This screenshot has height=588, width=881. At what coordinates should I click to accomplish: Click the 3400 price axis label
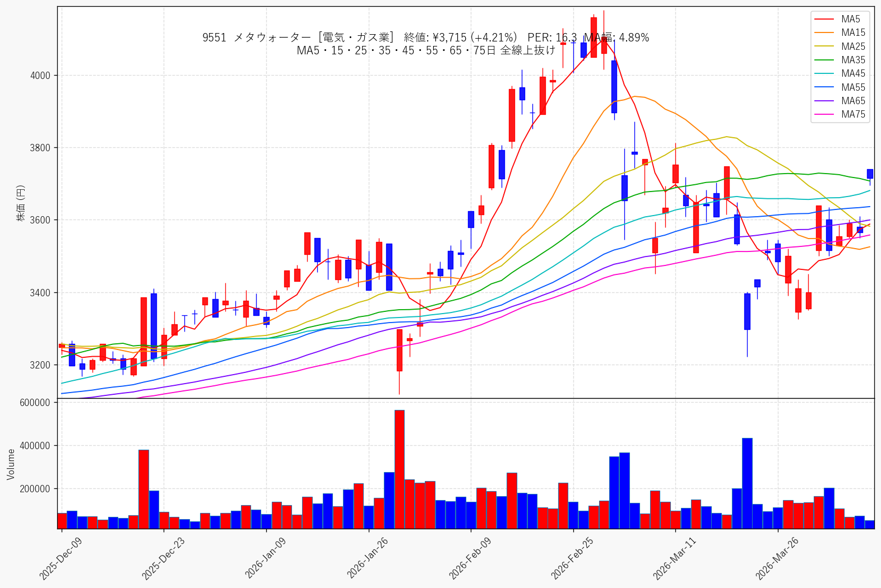[40, 293]
